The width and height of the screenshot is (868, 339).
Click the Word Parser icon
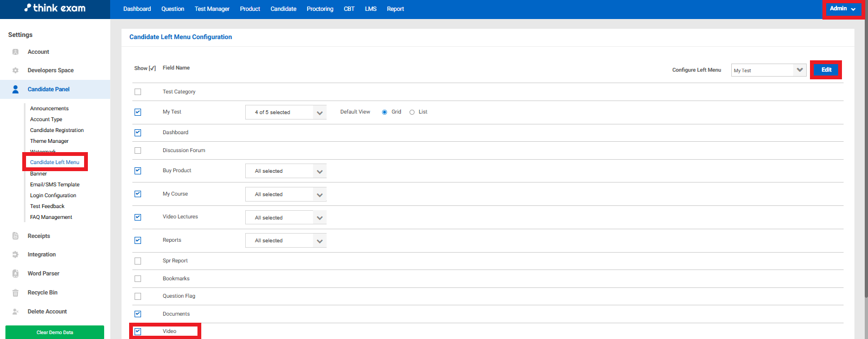coord(15,274)
